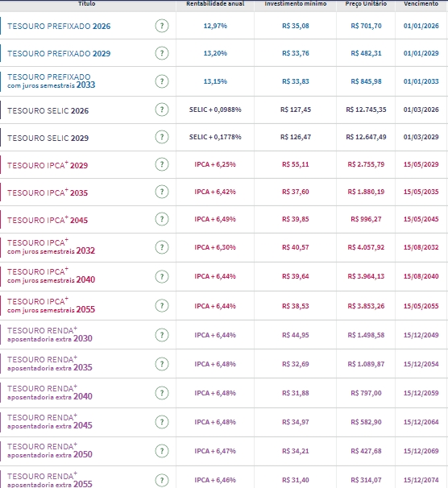Open Tesouro IPCA+ com juros semestrais 2055
This screenshot has height=488, width=448.
click(51, 306)
